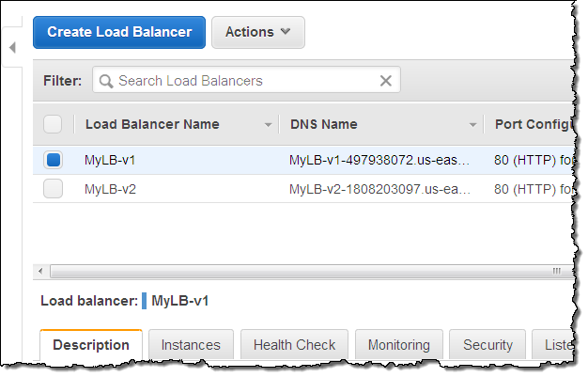
Task: Click the search magnifier icon in filter
Action: point(104,81)
